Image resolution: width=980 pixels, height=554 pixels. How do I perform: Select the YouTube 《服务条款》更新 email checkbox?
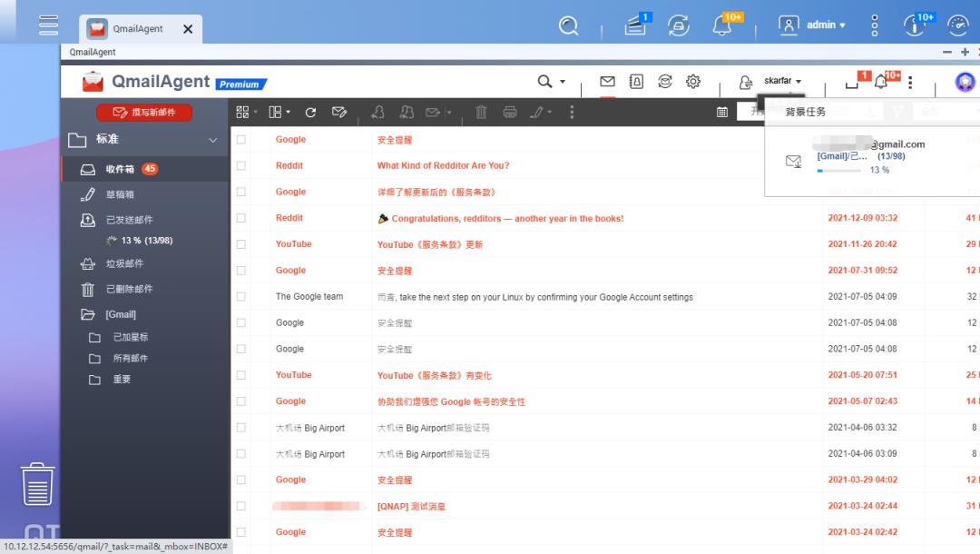240,243
